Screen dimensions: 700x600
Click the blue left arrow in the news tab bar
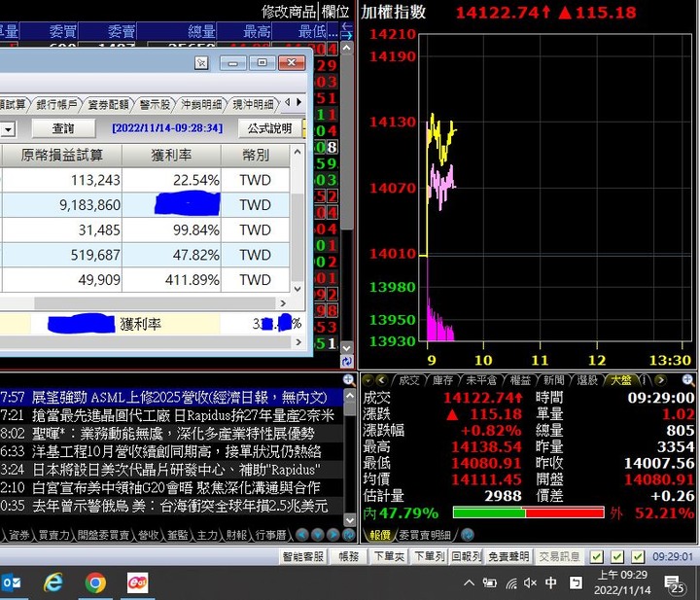coord(302,535)
